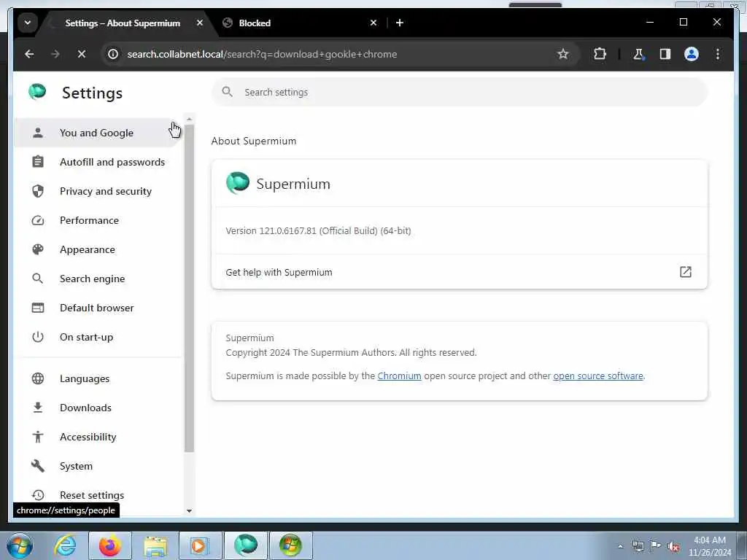747x560 pixels.
Task: Open Windows Media Player from taskbar
Action: tap(200, 545)
